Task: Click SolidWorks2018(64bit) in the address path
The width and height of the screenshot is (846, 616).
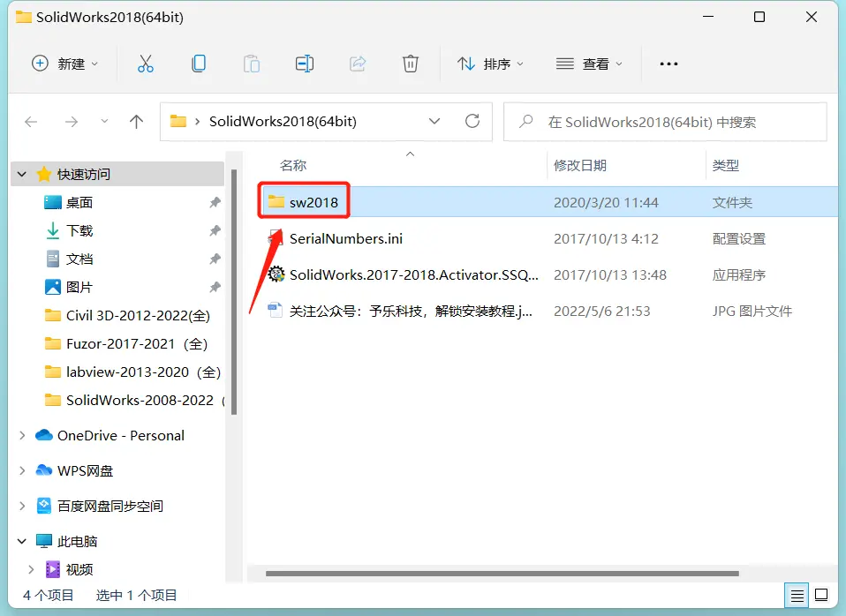Action: click(x=283, y=122)
